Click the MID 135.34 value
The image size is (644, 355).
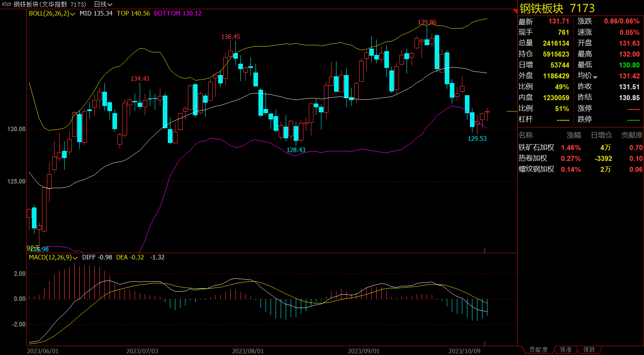[96, 13]
